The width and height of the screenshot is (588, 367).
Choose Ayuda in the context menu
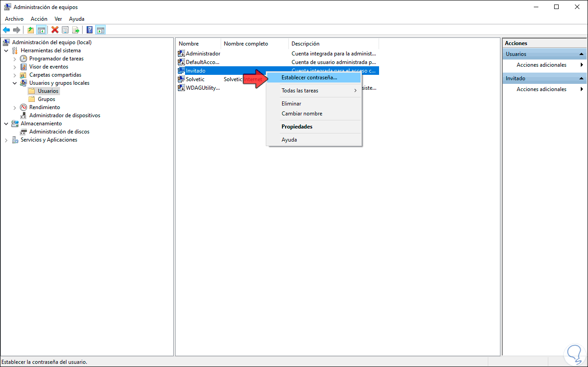click(x=314, y=140)
